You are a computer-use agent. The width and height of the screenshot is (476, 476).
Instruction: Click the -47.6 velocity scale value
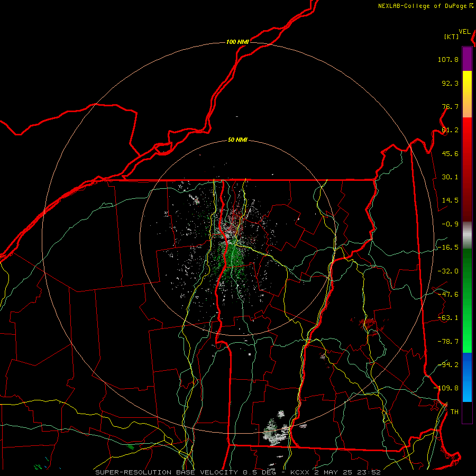448,295
